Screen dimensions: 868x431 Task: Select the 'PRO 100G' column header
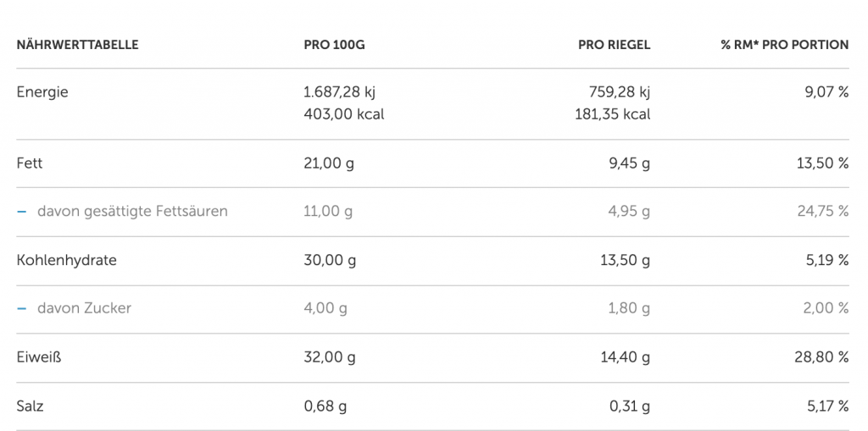pos(334,45)
